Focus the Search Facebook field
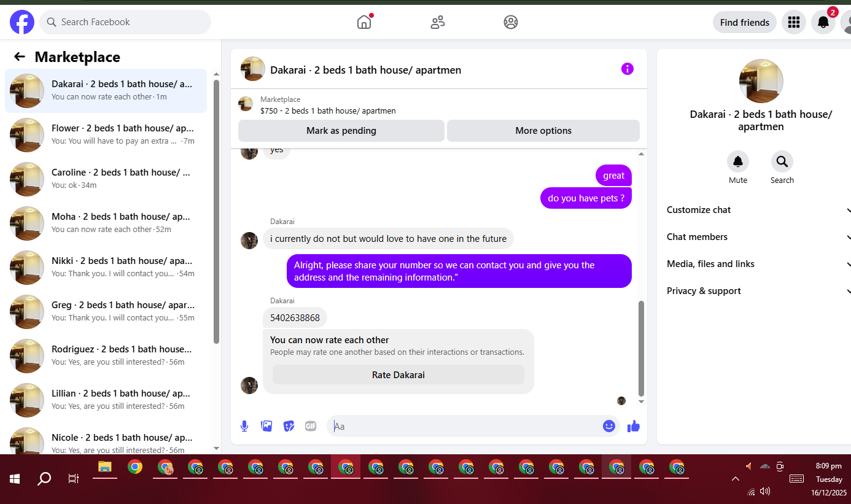This screenshot has width=851, height=504. point(125,22)
